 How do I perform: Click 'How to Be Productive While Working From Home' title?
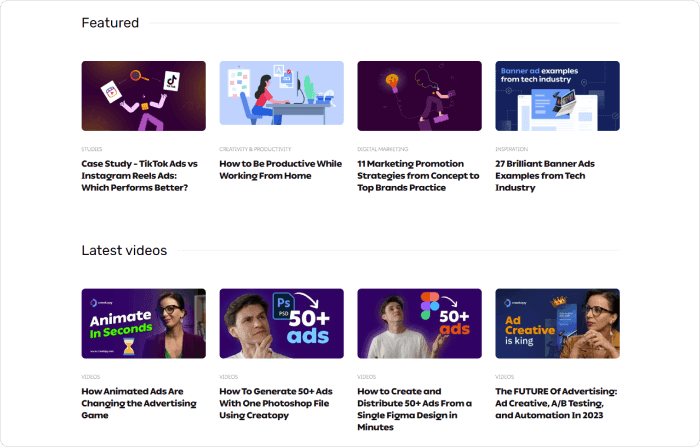coord(281,169)
